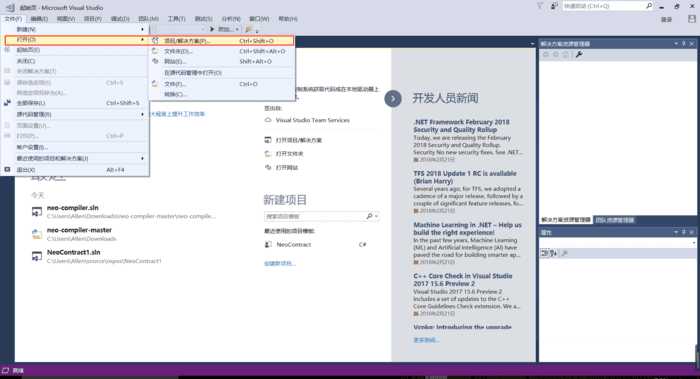Click the Quick Launch search magnifier icon
700x379 pixels.
649,6
